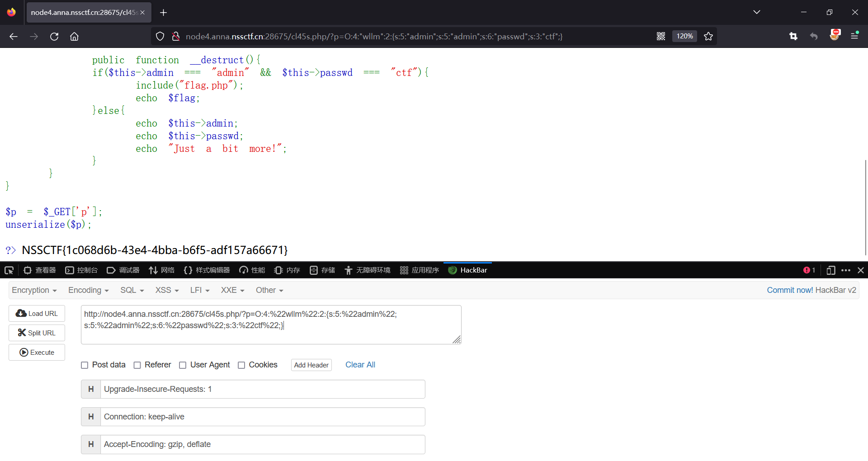Image resolution: width=868 pixels, height=461 pixels.
Task: Open the 查看器 inspector panel
Action: (40, 270)
